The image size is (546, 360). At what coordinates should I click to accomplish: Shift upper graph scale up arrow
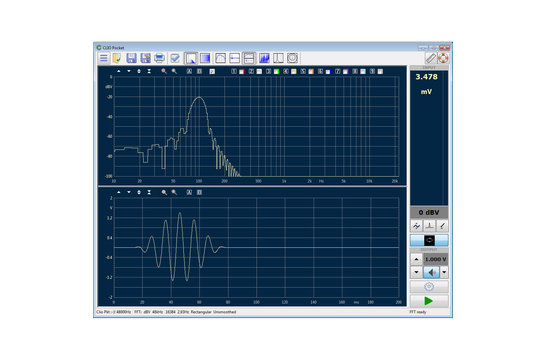119,71
